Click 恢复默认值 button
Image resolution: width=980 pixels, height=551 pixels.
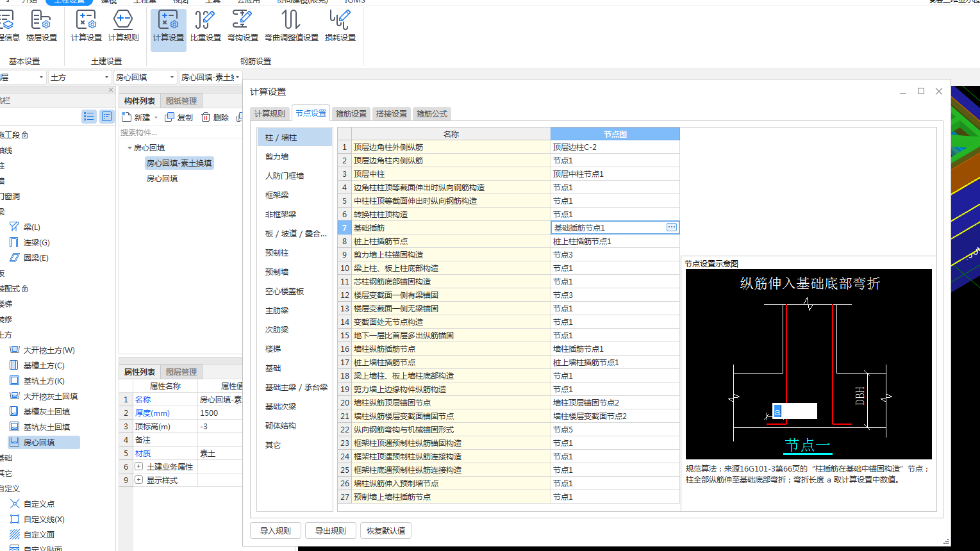pos(386,530)
